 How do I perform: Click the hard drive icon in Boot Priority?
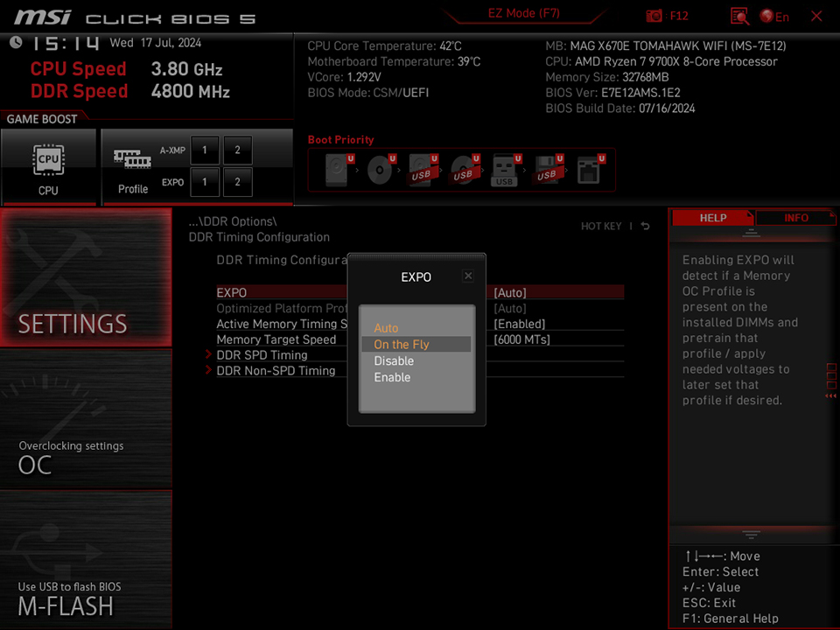click(x=337, y=169)
